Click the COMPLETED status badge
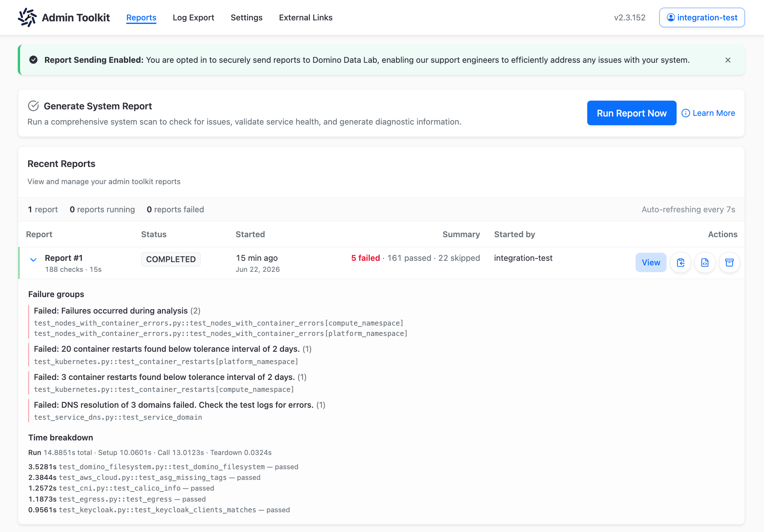 [x=171, y=259]
